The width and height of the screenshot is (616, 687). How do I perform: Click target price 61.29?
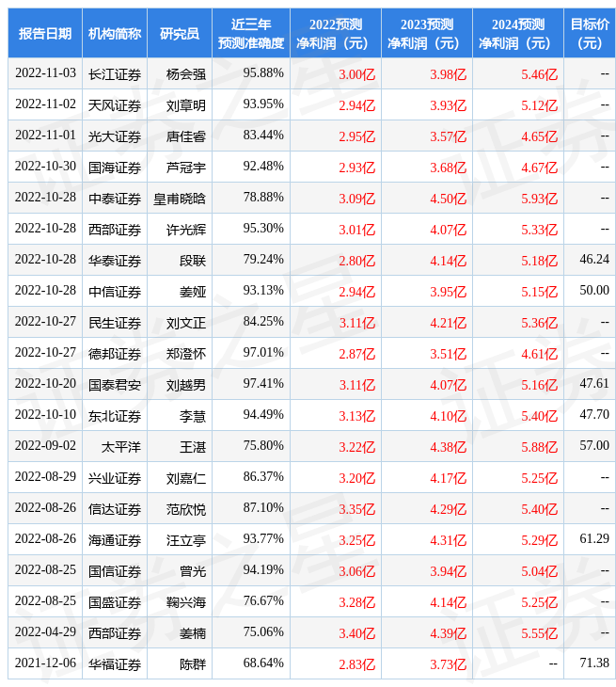pos(594,538)
